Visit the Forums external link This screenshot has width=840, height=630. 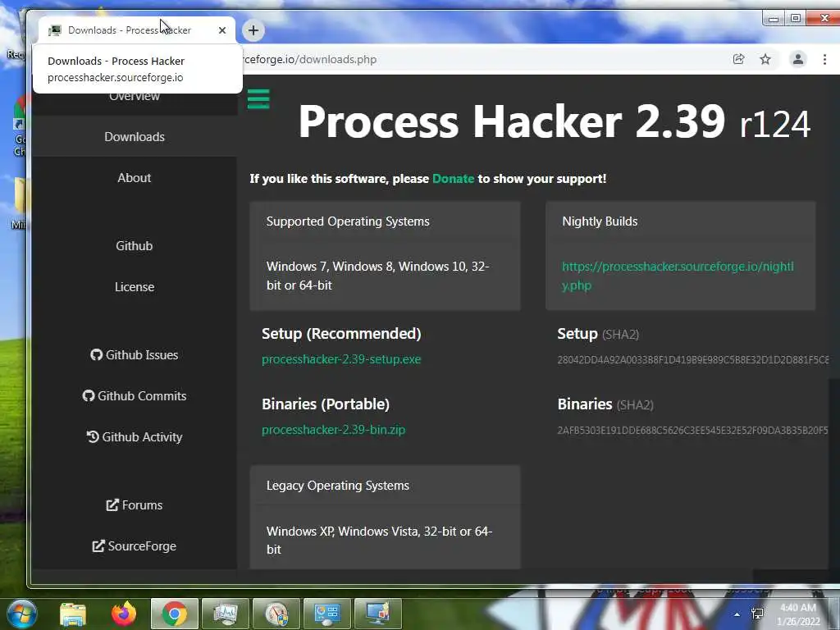coord(134,505)
